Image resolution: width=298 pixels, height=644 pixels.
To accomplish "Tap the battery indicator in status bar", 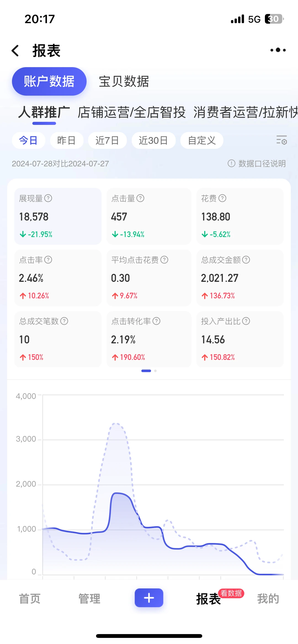I will pyautogui.click(x=274, y=19).
